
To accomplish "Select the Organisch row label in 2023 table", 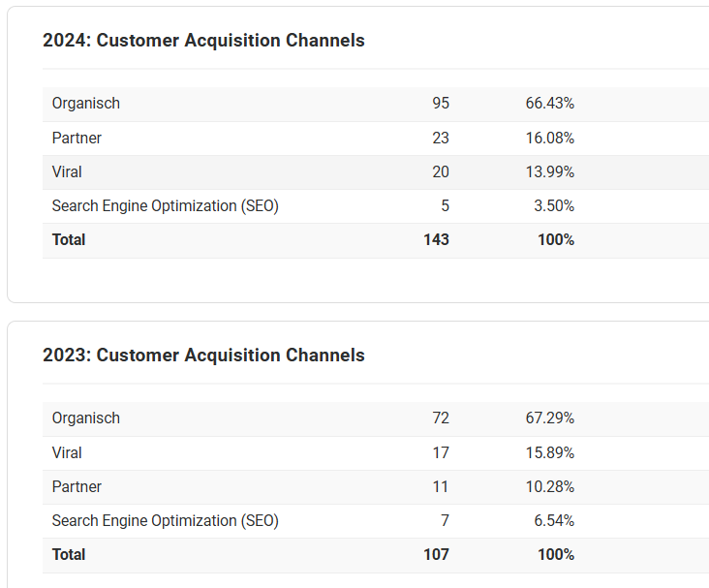I will [86, 418].
